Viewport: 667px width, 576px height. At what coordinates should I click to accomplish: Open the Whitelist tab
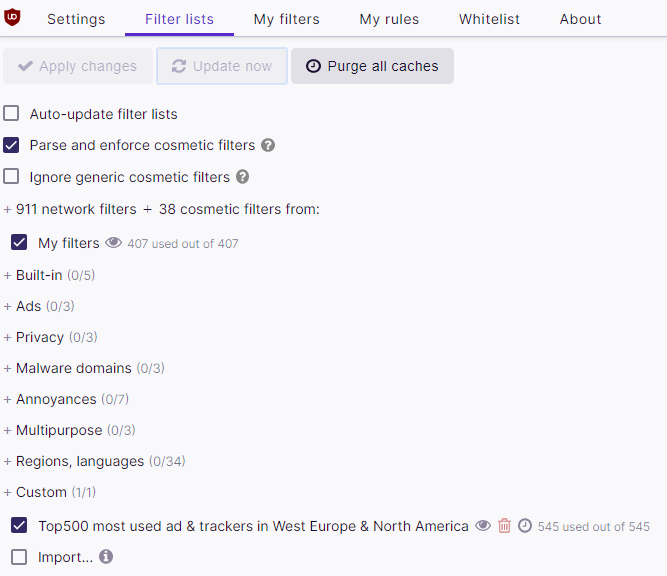489,19
